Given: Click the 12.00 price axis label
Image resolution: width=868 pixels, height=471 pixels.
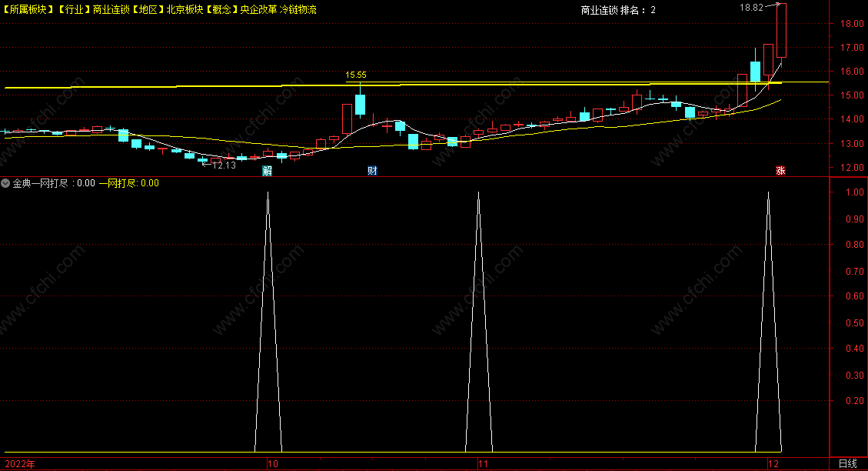Looking at the screenshot, I should (x=852, y=167).
